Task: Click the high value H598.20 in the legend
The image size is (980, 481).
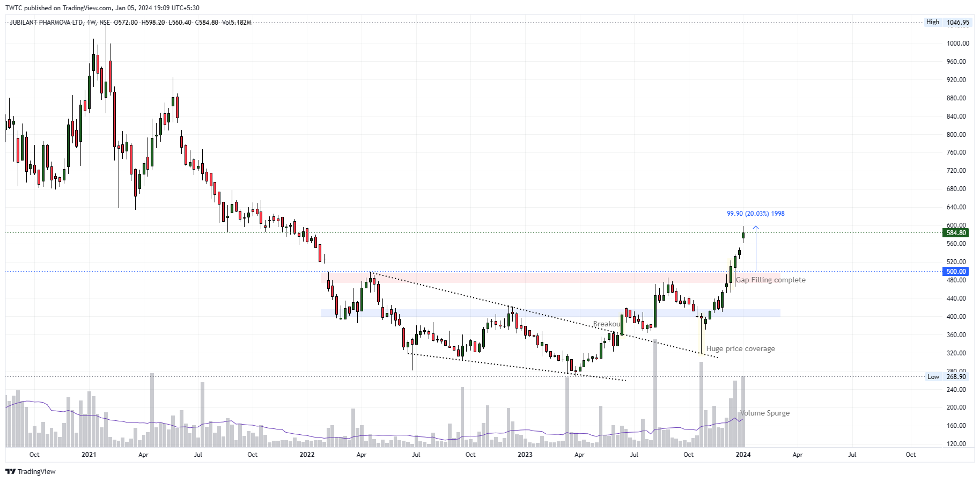Action: 153,23
